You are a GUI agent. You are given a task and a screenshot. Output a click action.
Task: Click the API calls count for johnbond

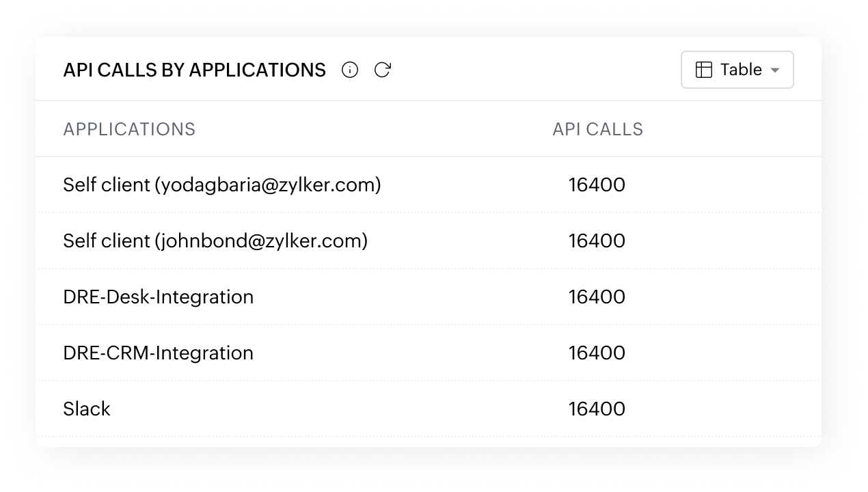597,241
